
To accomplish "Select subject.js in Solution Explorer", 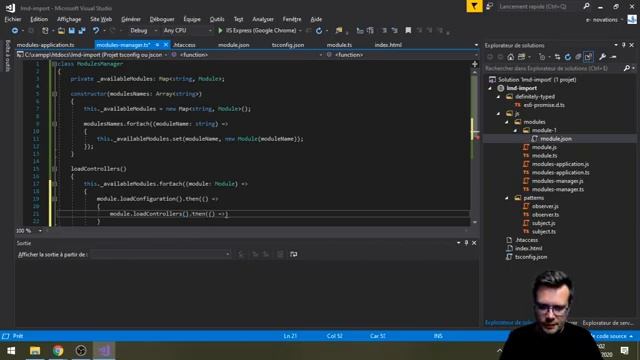I will (544, 223).
